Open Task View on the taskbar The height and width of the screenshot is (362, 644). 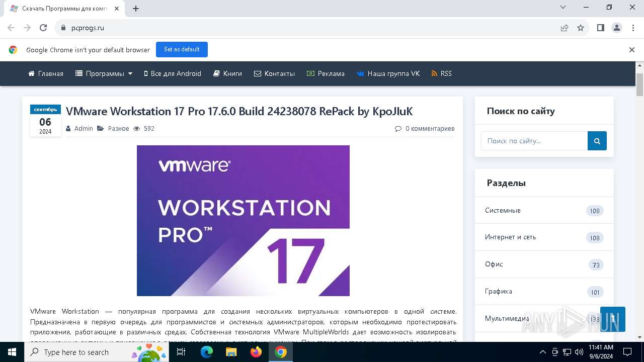(181, 352)
